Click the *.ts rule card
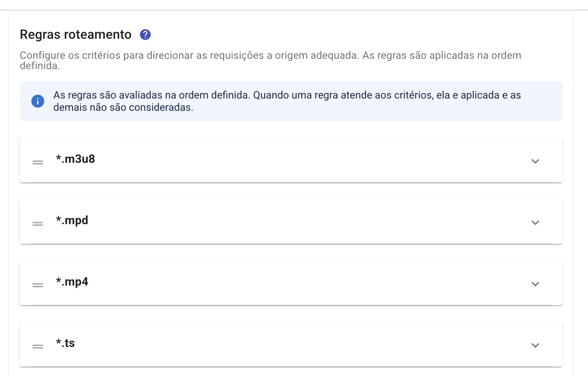This screenshot has height=376, width=588. point(291,343)
